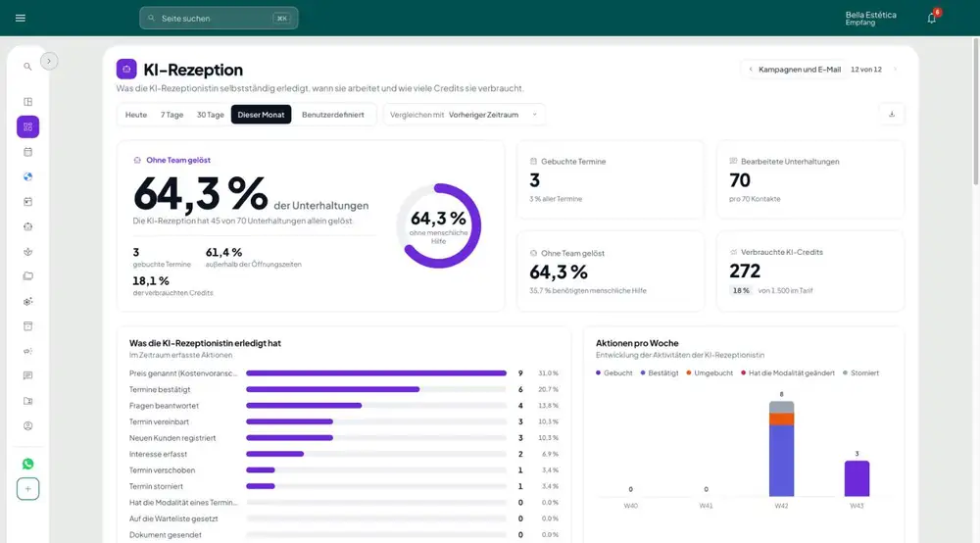Toggle the Bestätigt legend item in chart
980x543 pixels.
(660, 373)
